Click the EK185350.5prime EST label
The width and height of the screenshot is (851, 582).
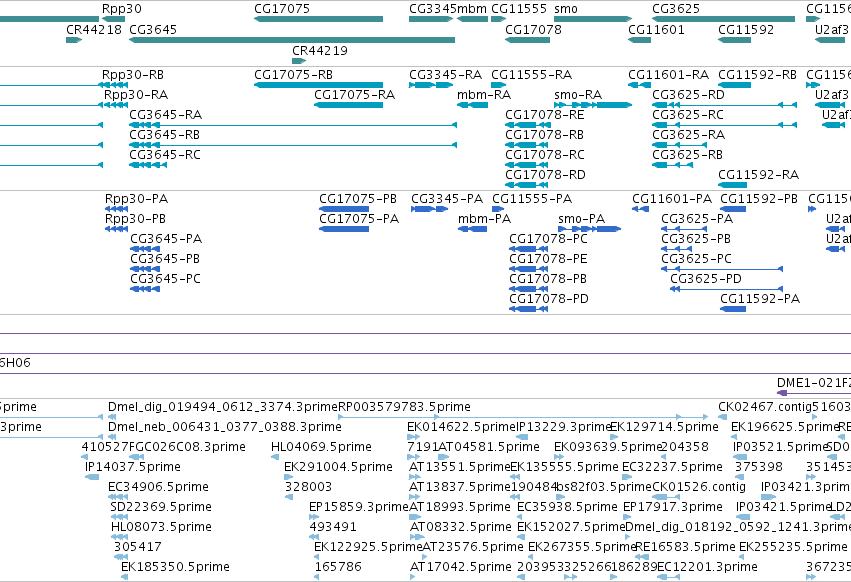(175, 567)
